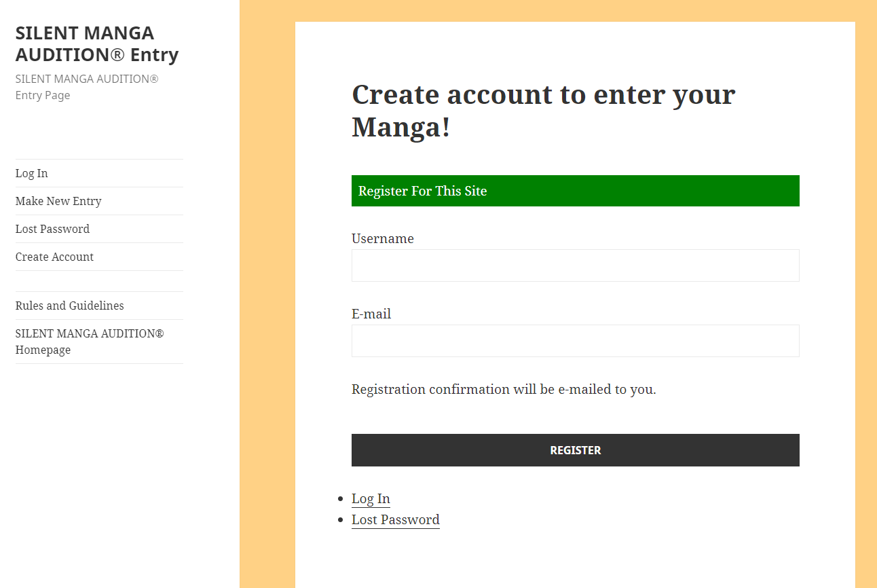Open the Rules and Guidelines page
Screen dimensions: 877x588
pos(69,306)
